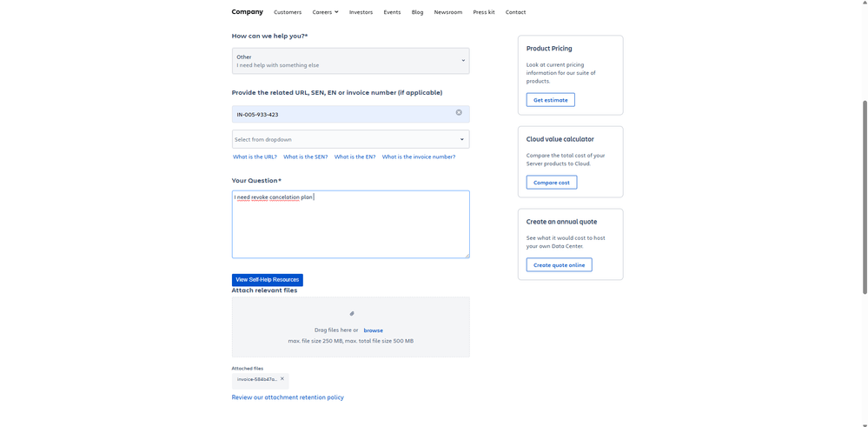Click the paperclip attachment icon

click(351, 313)
